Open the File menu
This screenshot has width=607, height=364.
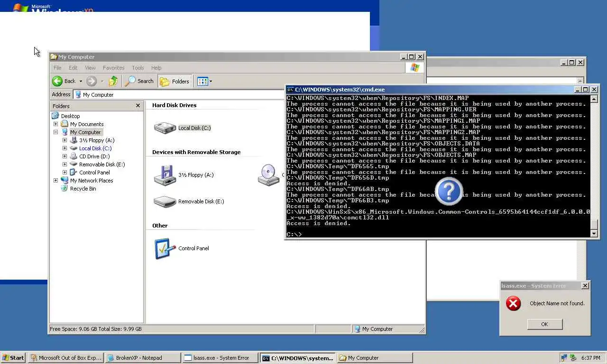click(57, 68)
